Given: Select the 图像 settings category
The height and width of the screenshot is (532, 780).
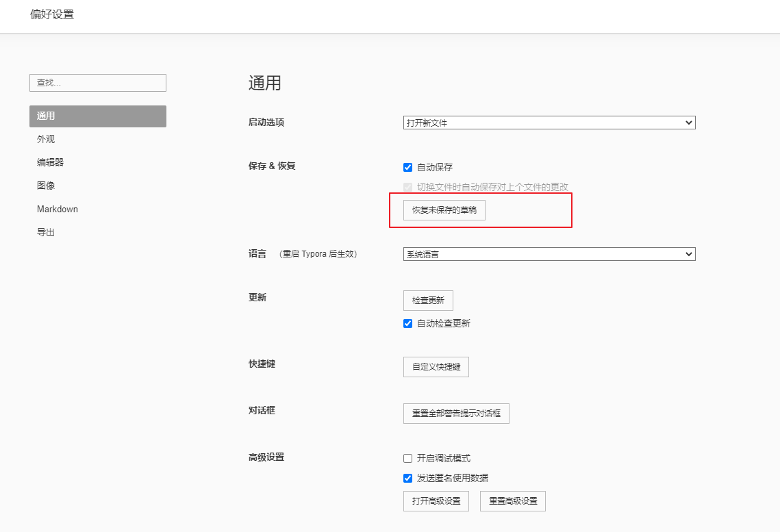Looking at the screenshot, I should tap(45, 186).
